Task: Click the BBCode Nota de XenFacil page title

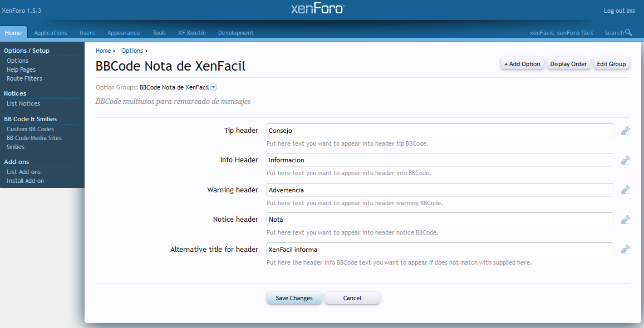Action: click(x=170, y=66)
